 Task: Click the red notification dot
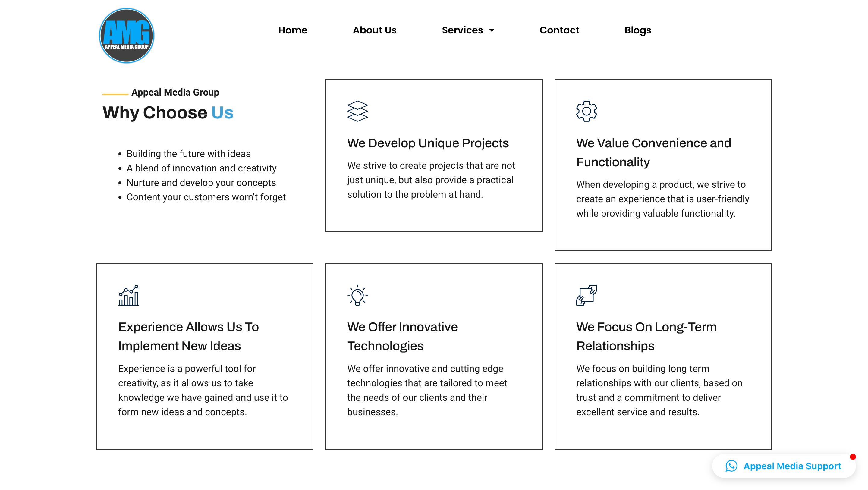[x=853, y=457]
